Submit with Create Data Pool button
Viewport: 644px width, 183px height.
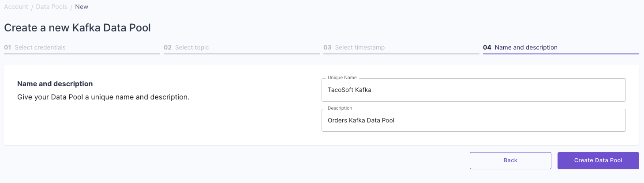click(x=598, y=160)
